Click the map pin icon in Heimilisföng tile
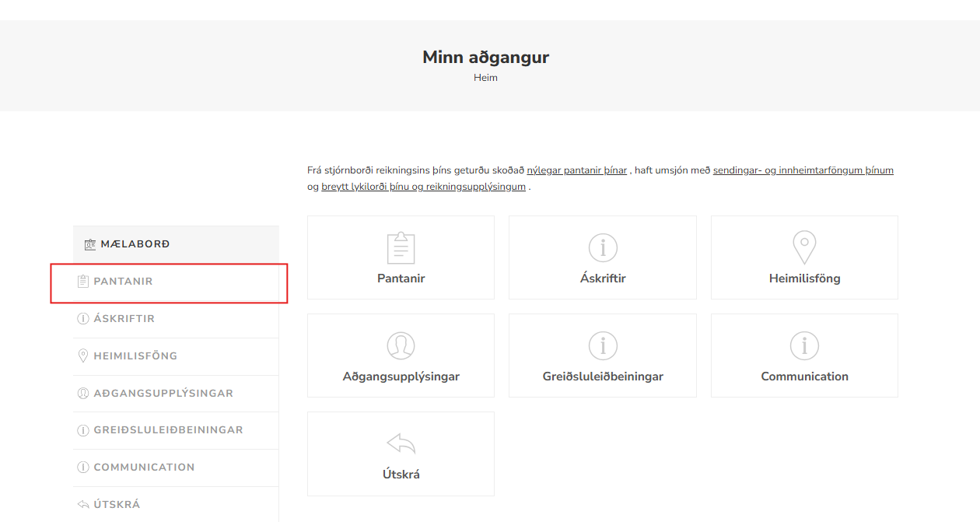980x522 pixels. pos(804,248)
